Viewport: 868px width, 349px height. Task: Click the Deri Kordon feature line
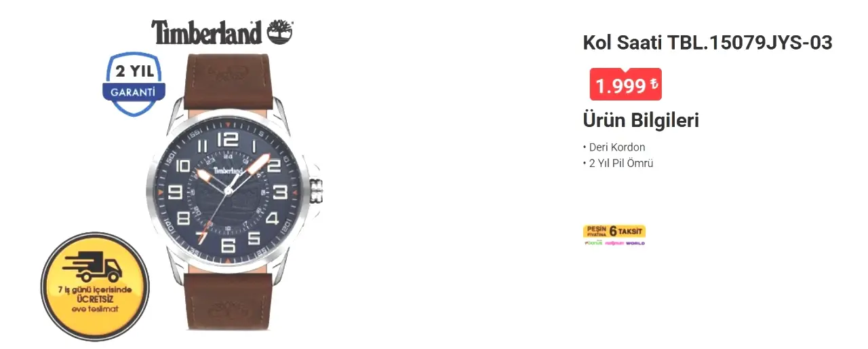(x=614, y=147)
